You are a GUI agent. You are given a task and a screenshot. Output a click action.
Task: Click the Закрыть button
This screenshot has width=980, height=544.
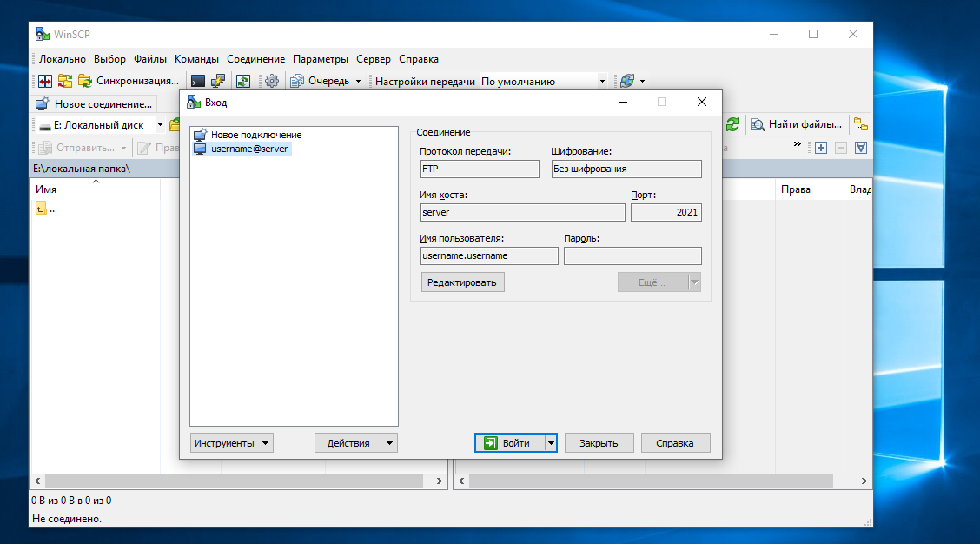[x=599, y=443]
